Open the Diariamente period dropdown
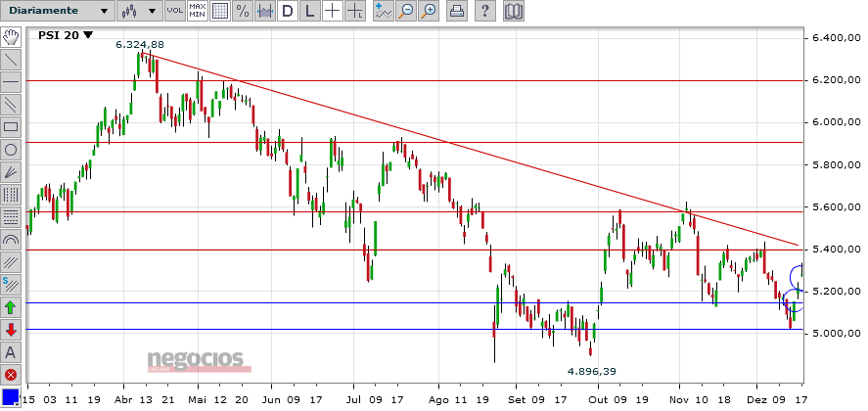The width and height of the screenshot is (868, 411). pos(58,11)
